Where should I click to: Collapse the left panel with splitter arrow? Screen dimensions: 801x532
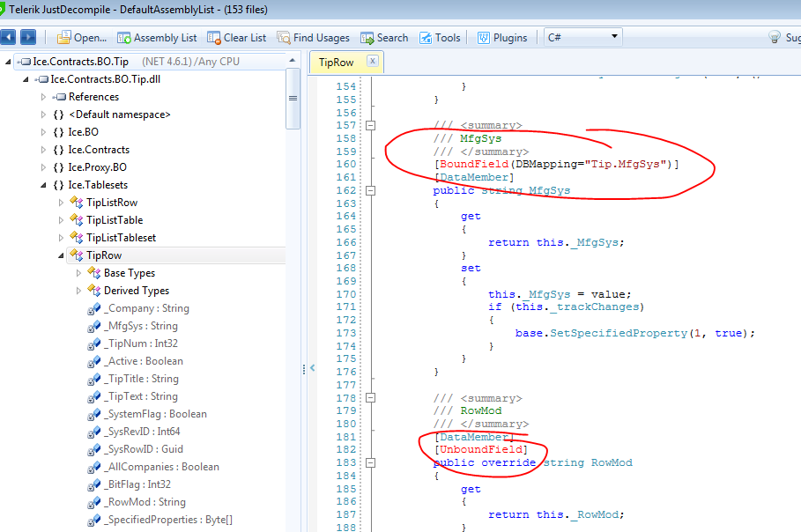click(312, 367)
